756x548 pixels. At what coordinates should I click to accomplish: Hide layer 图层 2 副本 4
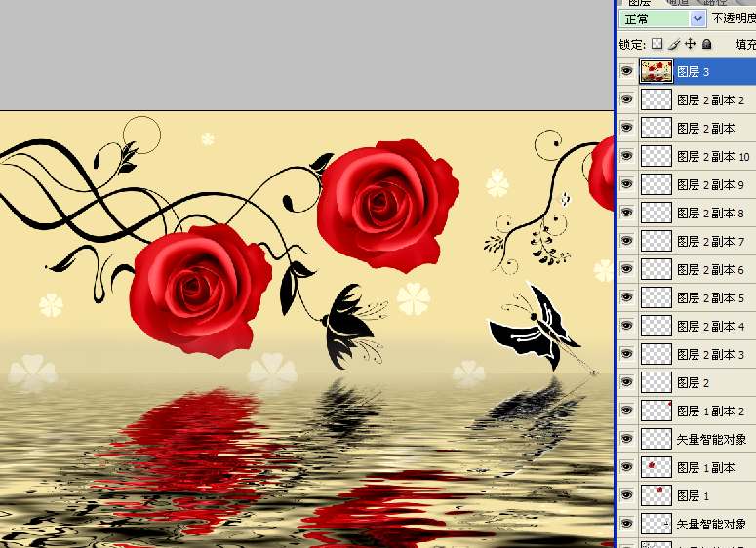626,326
